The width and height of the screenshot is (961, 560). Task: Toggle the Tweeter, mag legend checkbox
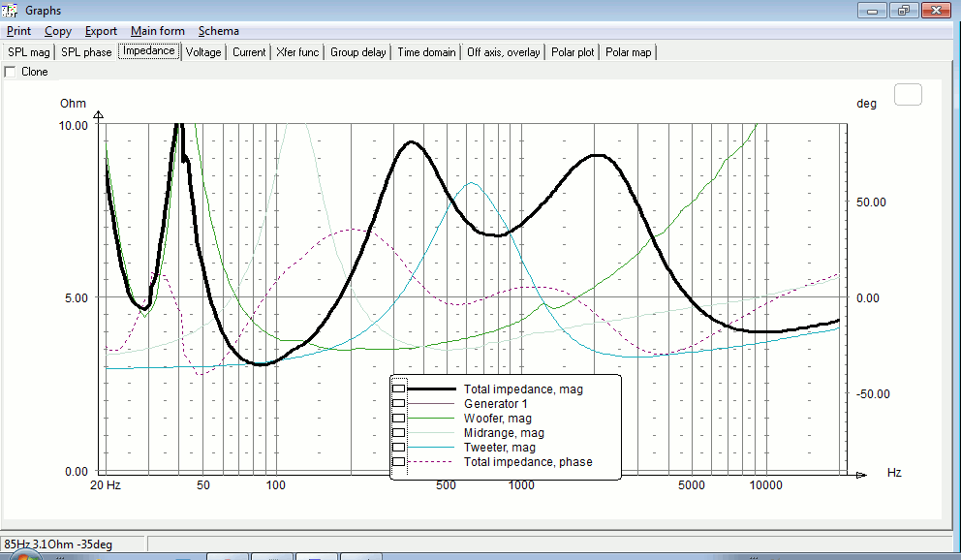click(398, 448)
